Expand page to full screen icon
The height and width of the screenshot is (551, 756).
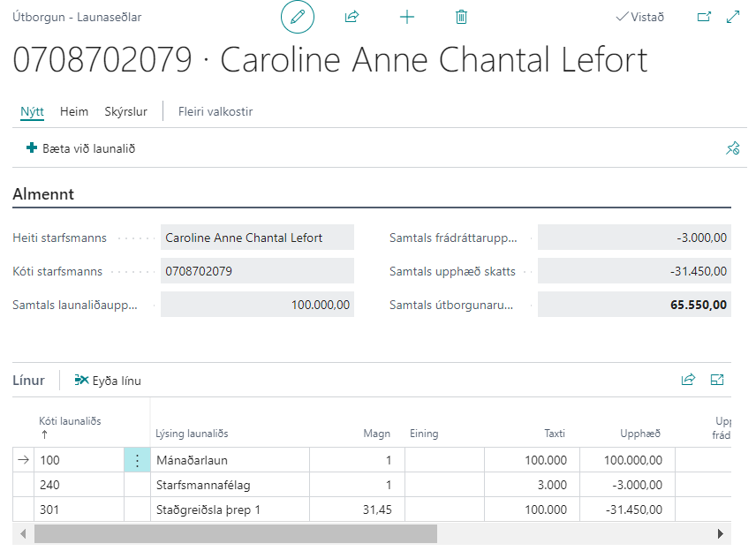tap(732, 17)
